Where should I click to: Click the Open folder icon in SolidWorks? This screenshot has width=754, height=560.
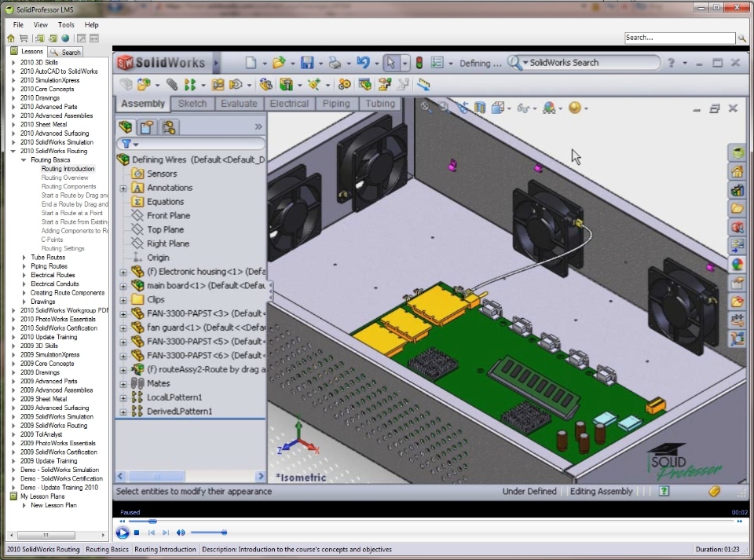coord(278,63)
